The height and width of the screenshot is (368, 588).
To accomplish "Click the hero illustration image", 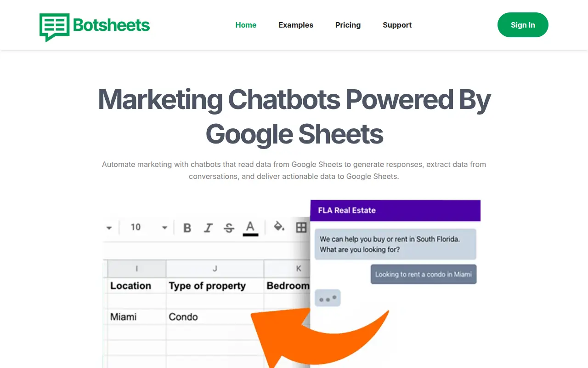I will click(x=292, y=284).
